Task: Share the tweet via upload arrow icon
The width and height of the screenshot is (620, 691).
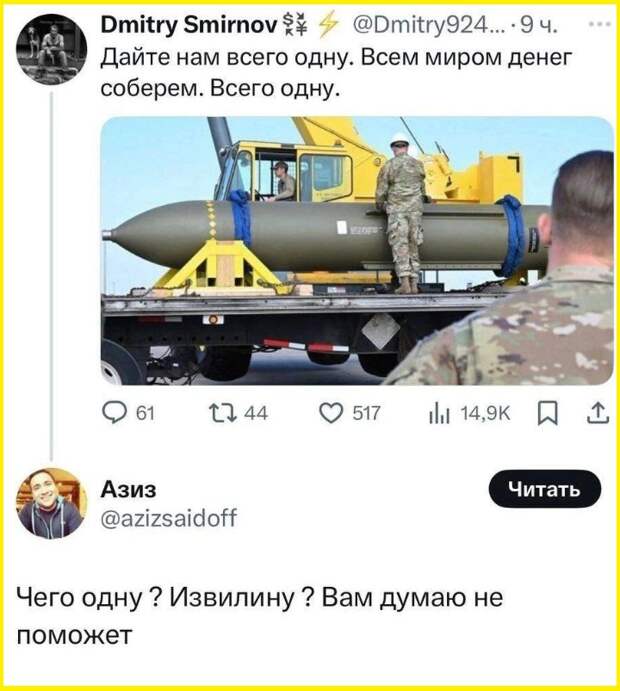Action: [598, 413]
